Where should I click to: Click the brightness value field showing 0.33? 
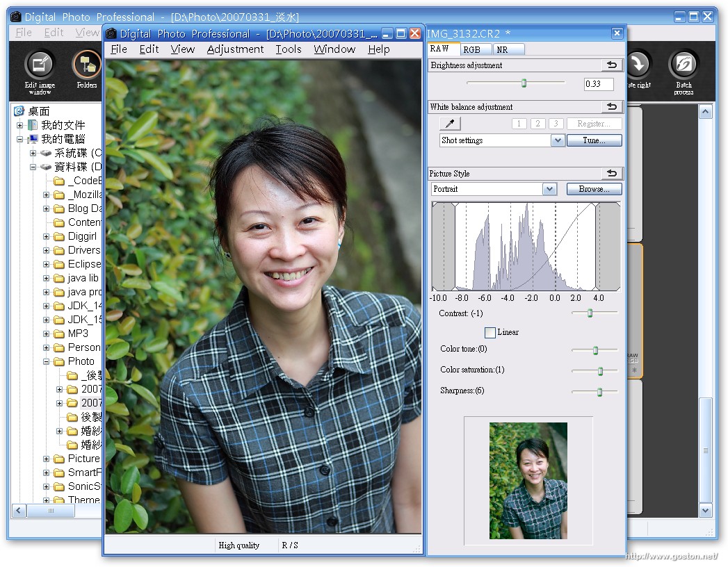599,84
